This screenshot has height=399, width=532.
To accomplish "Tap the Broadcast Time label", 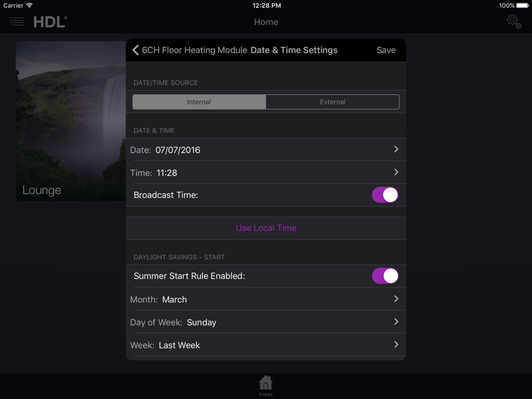I will [166, 195].
